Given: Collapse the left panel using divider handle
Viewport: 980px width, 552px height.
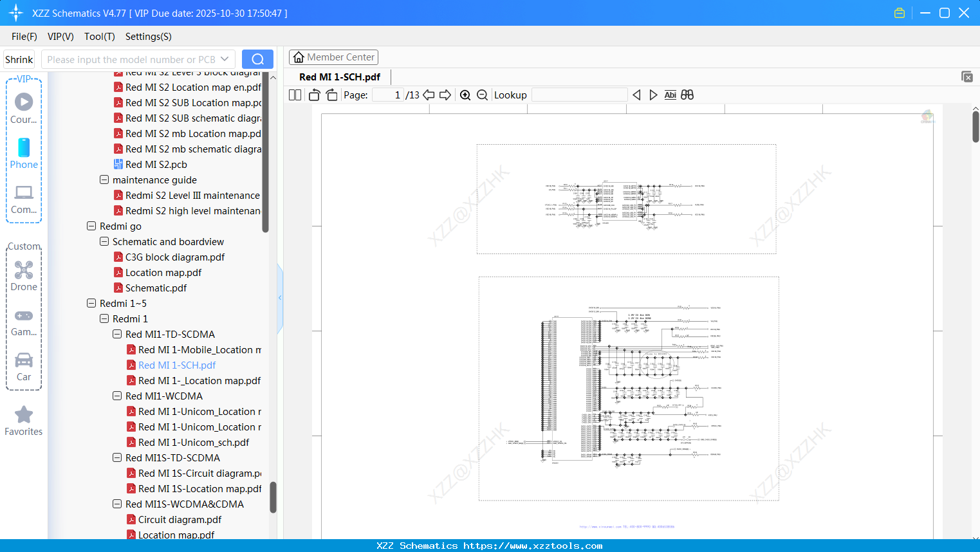Looking at the screenshot, I should [x=280, y=298].
